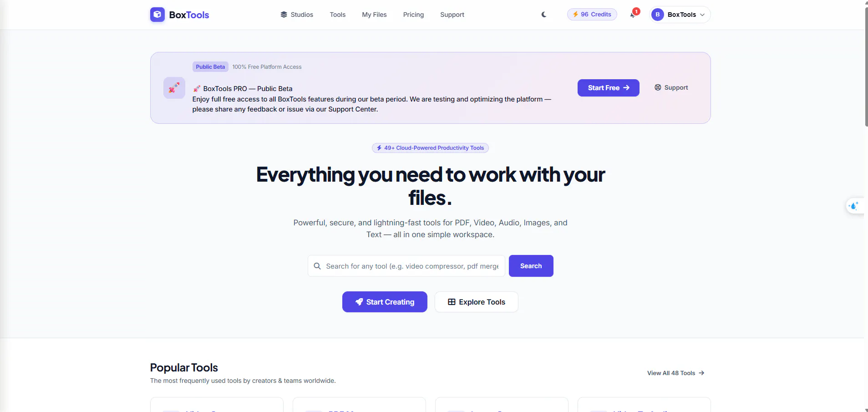Expand the BoxTools account dropdown chevron
The width and height of the screenshot is (868, 412).
[702, 15]
